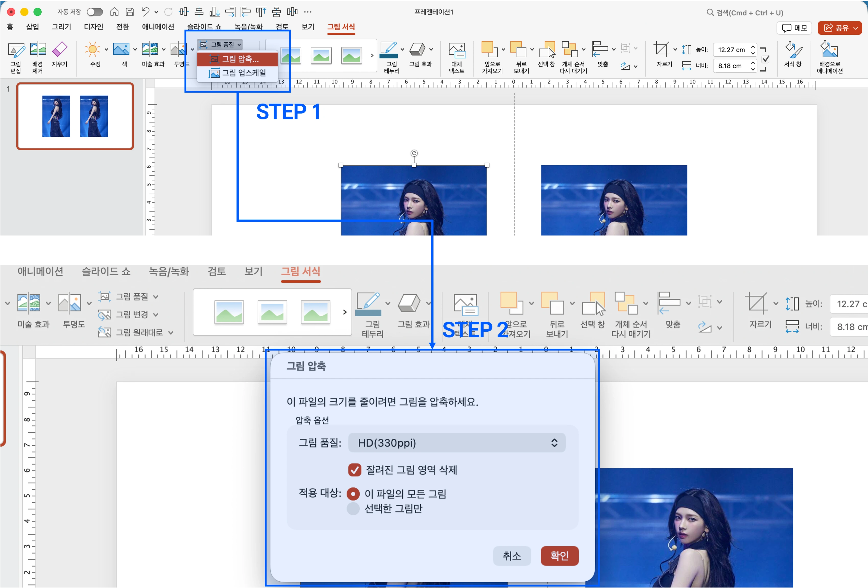Click the Distribute Vertically quick-access icon
The height and width of the screenshot is (588, 868).
coord(276,12)
